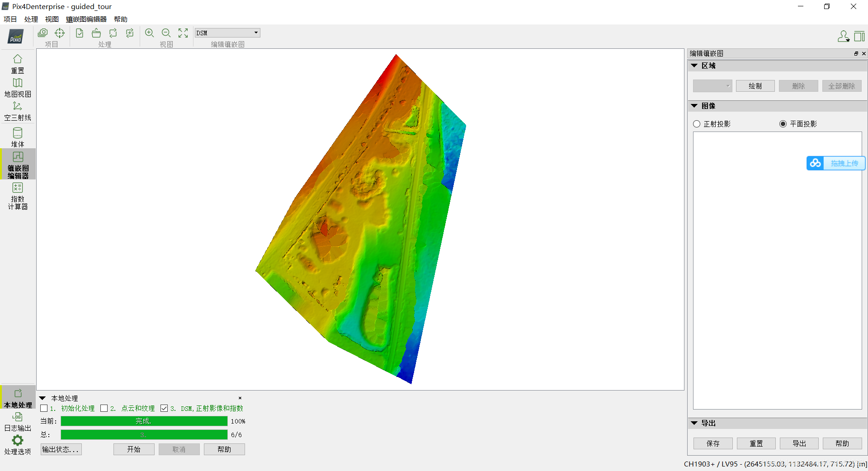Screen dimensions: 868x471
Task: Click the 保存 save button
Action: [x=713, y=443]
